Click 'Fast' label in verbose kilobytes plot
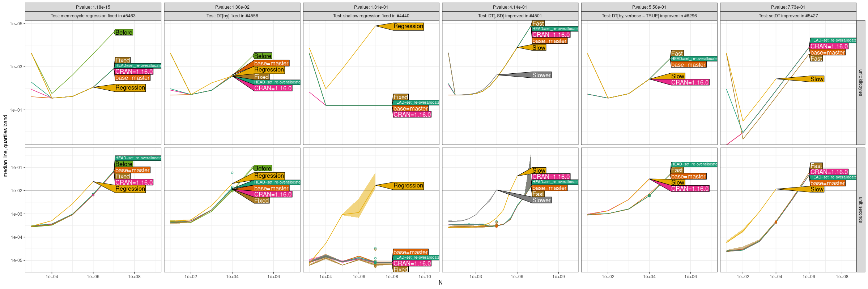 click(677, 53)
